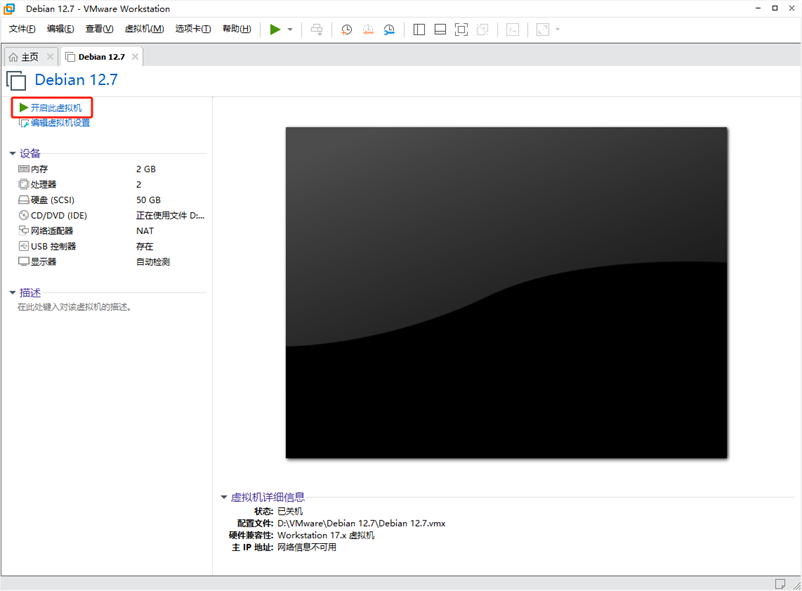Select the 内存 device row
The height and width of the screenshot is (591, 802).
point(112,169)
